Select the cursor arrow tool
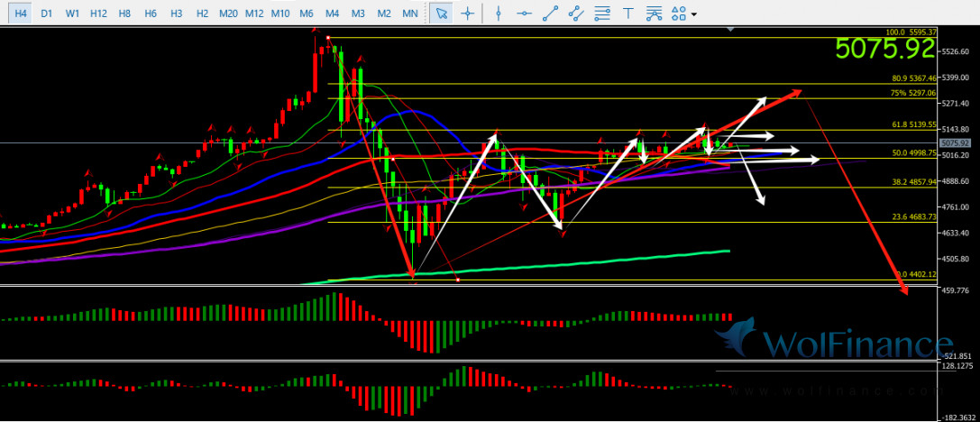 441,14
